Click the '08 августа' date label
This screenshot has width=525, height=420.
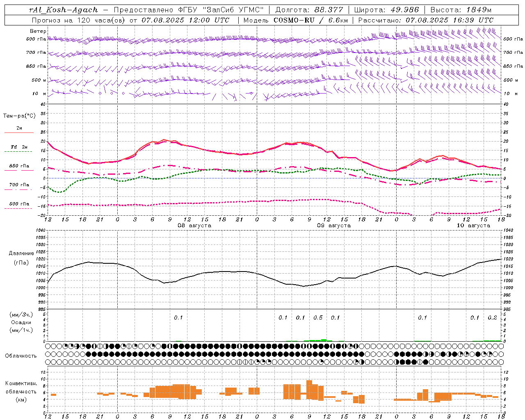tap(194, 226)
